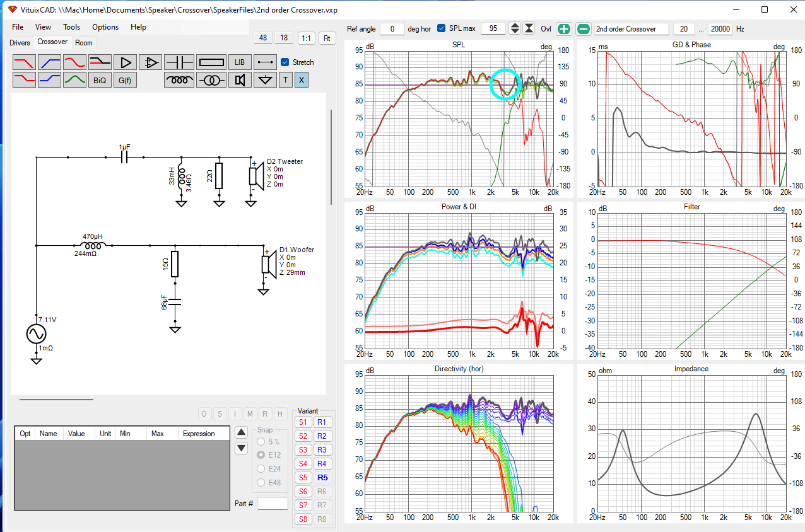This screenshot has height=532, width=805.
Task: Add a G(f) transfer function block
Action: [x=126, y=79]
